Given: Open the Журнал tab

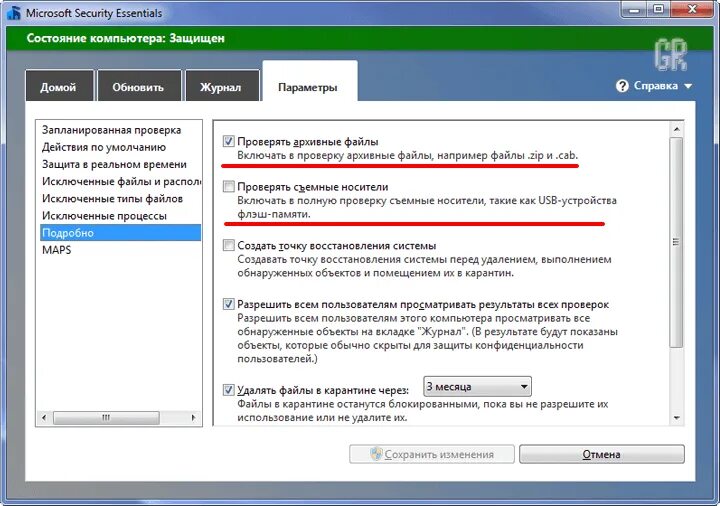Looking at the screenshot, I should [x=222, y=85].
